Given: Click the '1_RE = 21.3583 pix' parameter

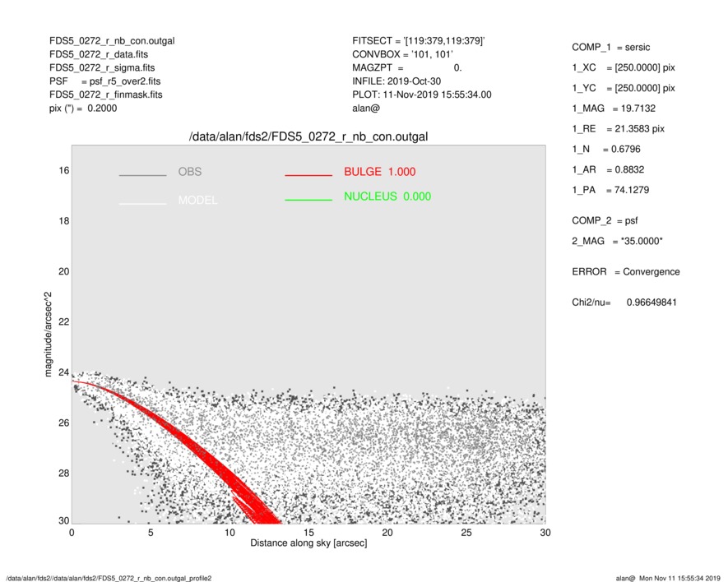Looking at the screenshot, I should [x=618, y=129].
